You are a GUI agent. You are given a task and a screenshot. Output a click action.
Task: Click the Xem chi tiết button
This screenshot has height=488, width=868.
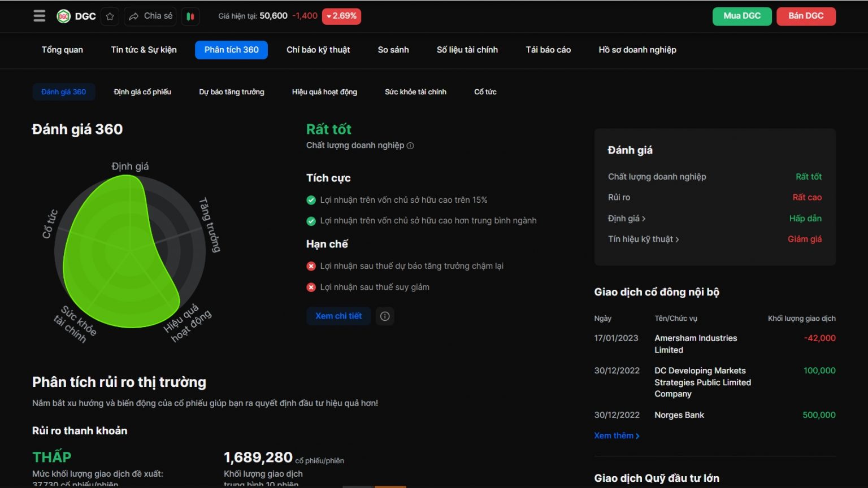(338, 316)
